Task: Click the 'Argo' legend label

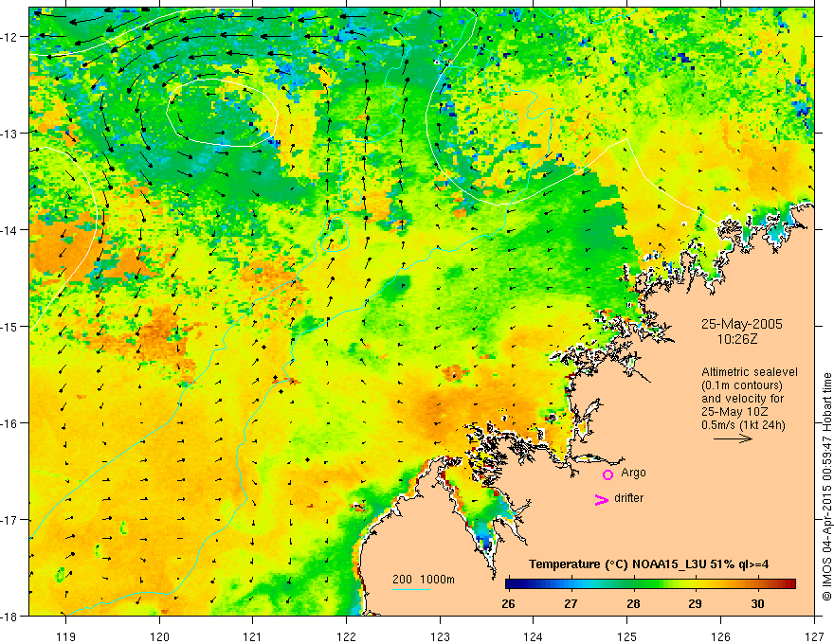Action: (633, 473)
